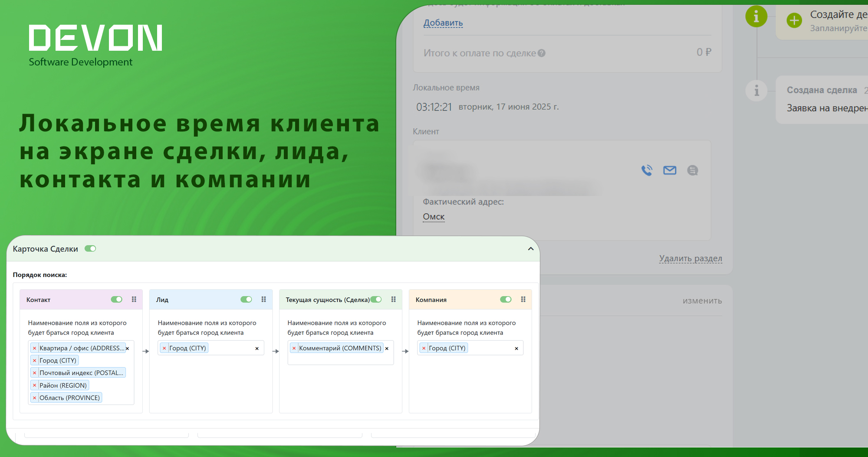Screen dimensions: 868x457
Task: Remove the 'Город (CITY)' tag in Компания
Action: 424,348
